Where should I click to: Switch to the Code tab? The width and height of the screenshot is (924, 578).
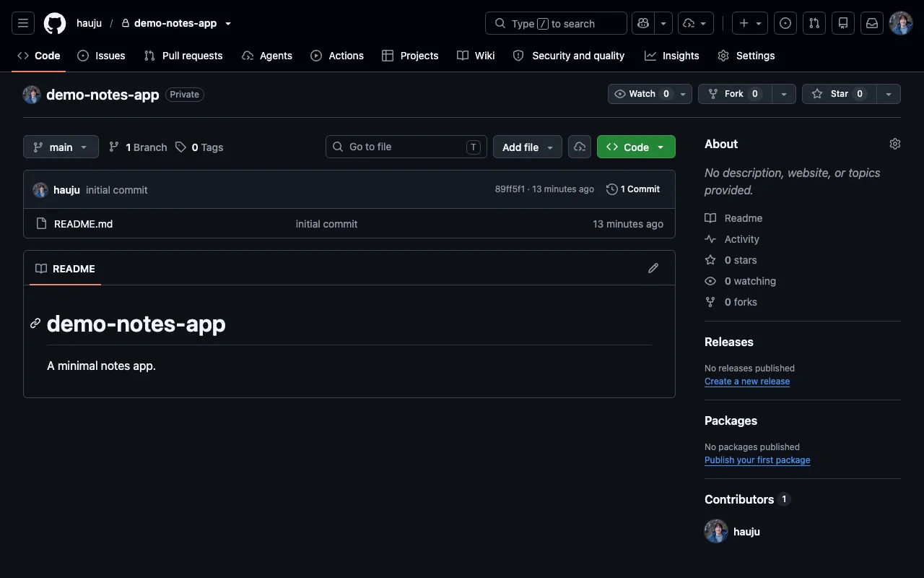click(x=39, y=56)
